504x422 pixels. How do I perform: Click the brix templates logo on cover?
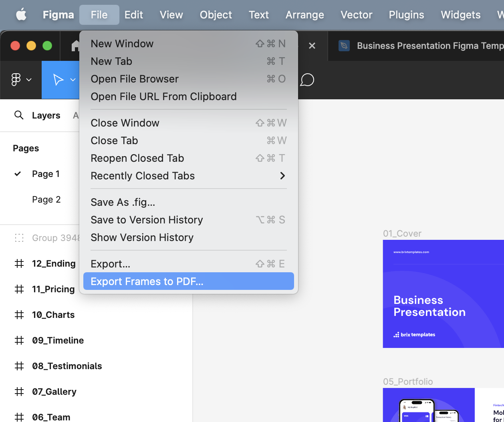(414, 335)
